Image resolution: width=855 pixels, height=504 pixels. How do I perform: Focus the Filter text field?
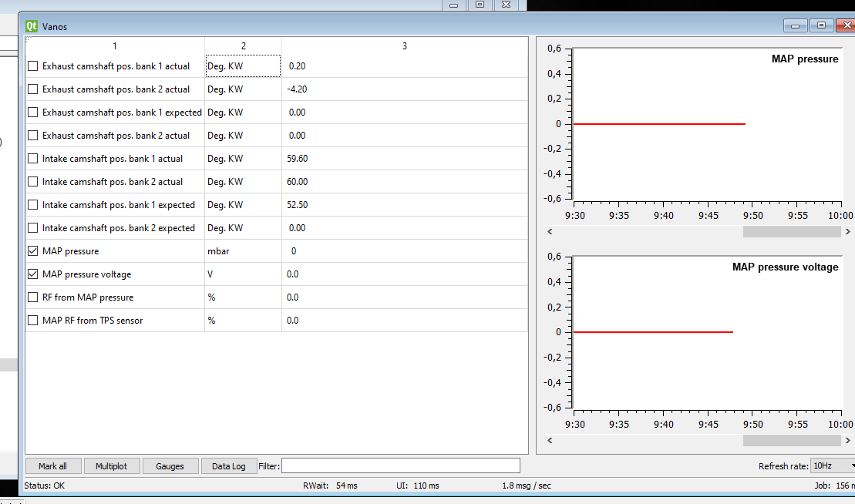(x=400, y=466)
